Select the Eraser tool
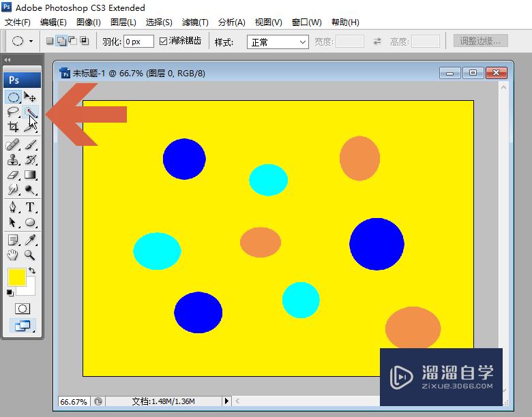532x417 pixels. [13, 174]
